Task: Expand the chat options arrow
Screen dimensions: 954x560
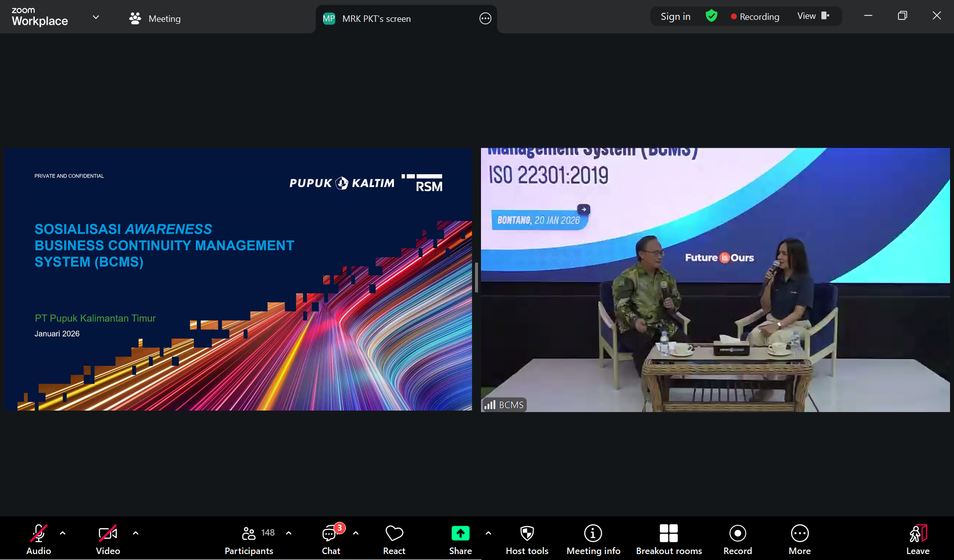Action: 356,533
